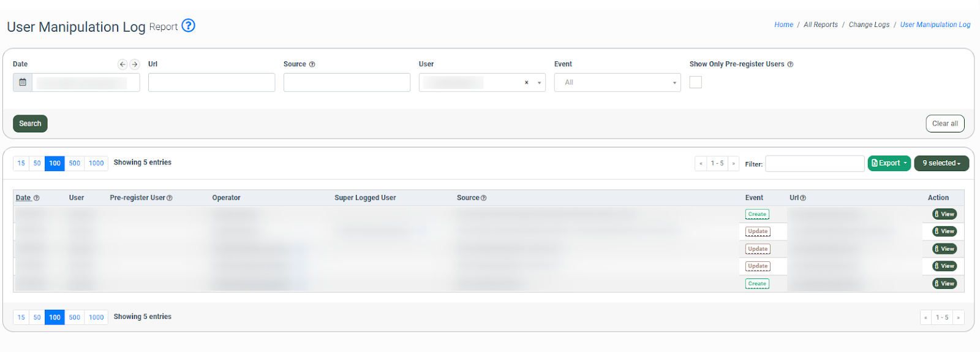Screen dimensions: 980x352
Task: Click the calendar icon in Date field
Action: pyautogui.click(x=23, y=82)
